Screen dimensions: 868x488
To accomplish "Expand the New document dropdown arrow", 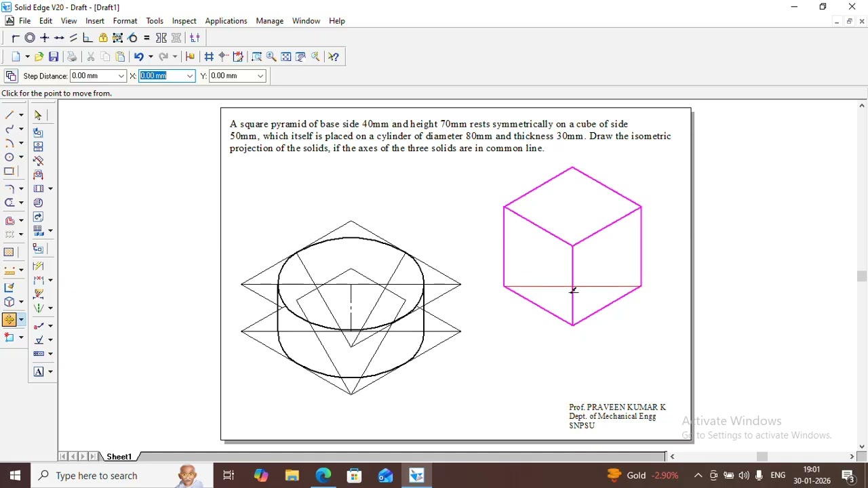I will click(26, 57).
